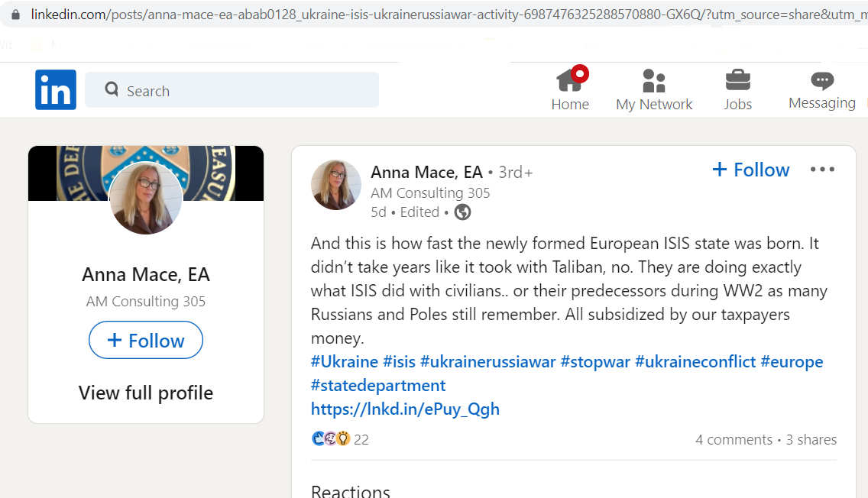Click Follow button in profile card
This screenshot has height=498, width=868.
point(146,340)
